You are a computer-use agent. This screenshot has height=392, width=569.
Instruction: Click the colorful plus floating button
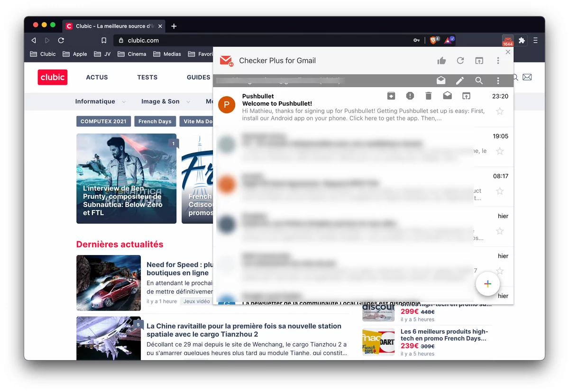488,284
